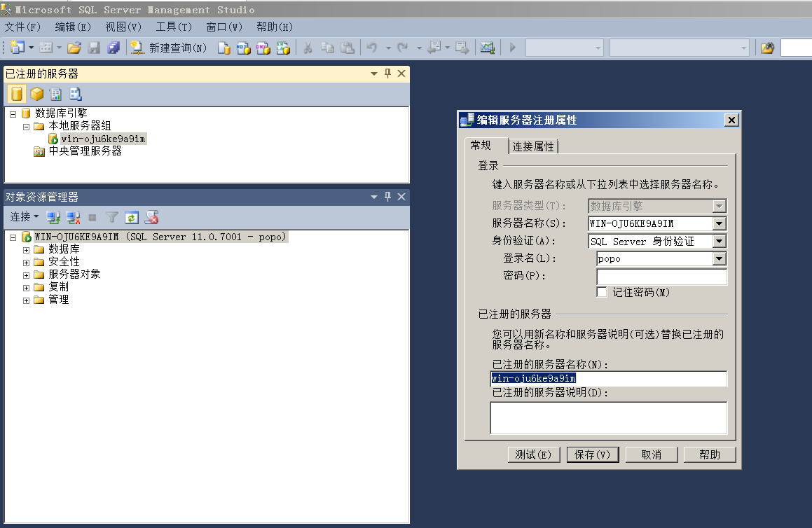
Task: Select win-oju6ke9a9im in Registered Servers tree
Action: click(103, 139)
